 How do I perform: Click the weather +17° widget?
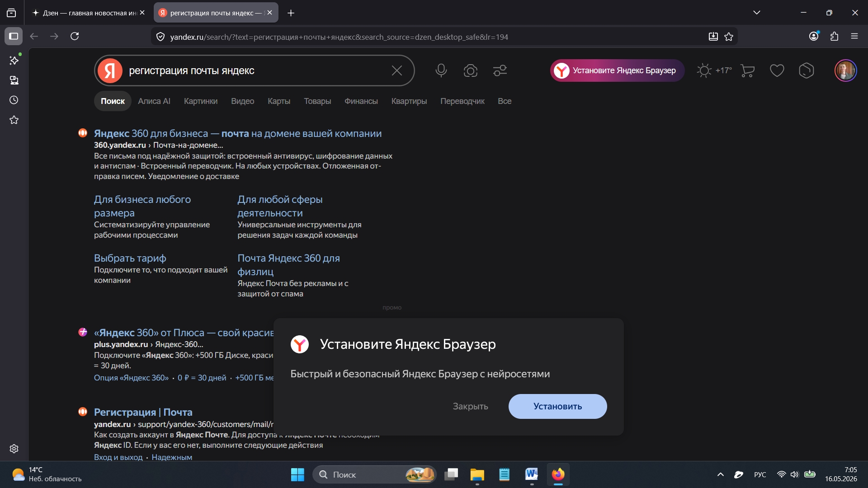tap(714, 70)
